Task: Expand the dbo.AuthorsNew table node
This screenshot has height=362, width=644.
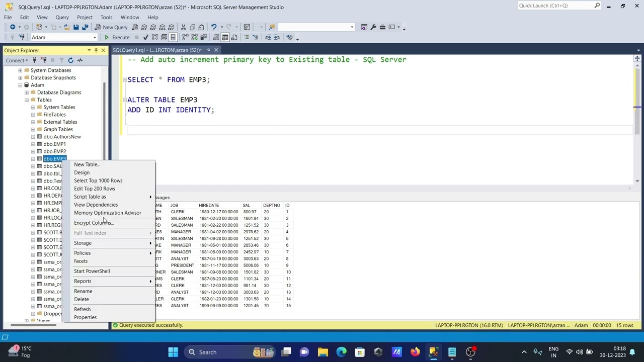Action: (33, 137)
